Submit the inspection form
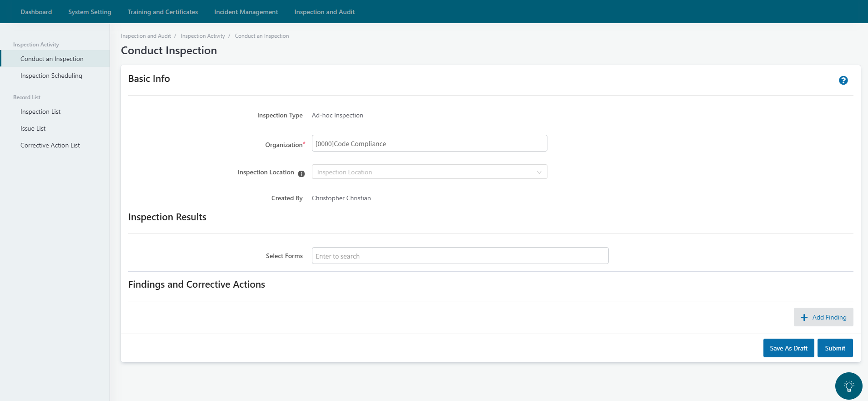 tap(834, 348)
